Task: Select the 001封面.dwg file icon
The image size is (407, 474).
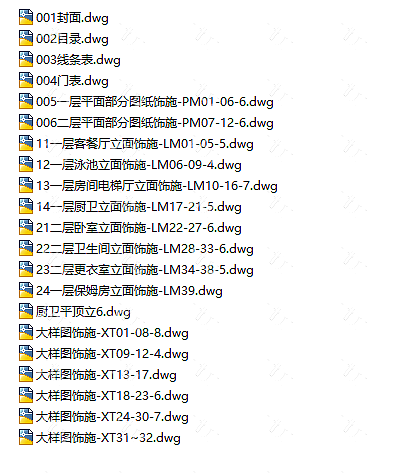Action: tap(26, 17)
